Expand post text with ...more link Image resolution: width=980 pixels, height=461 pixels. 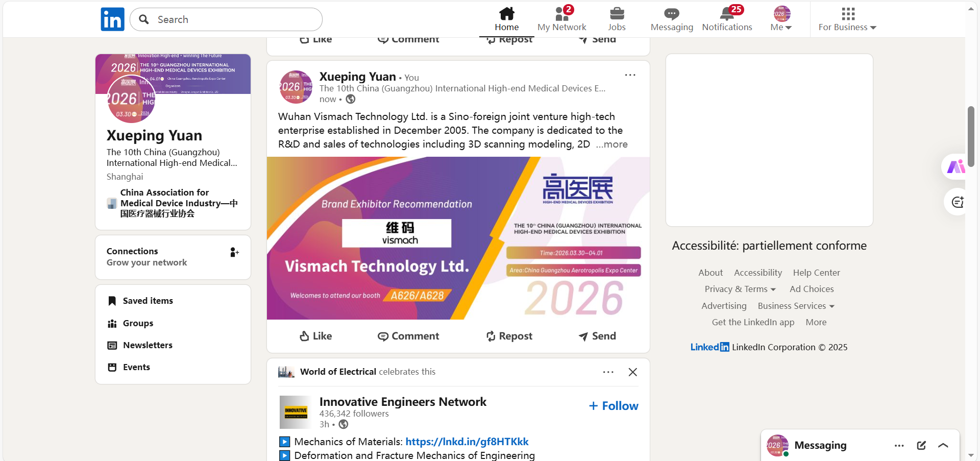click(x=612, y=144)
